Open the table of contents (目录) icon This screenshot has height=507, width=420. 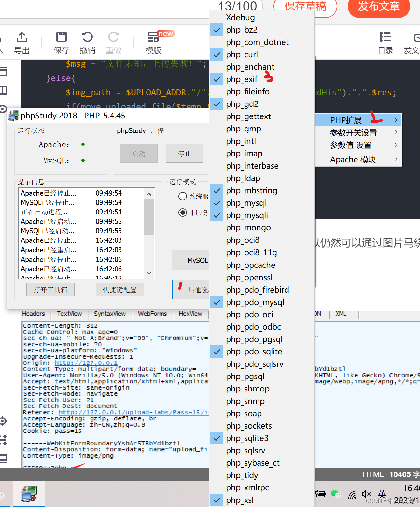pyautogui.click(x=385, y=37)
